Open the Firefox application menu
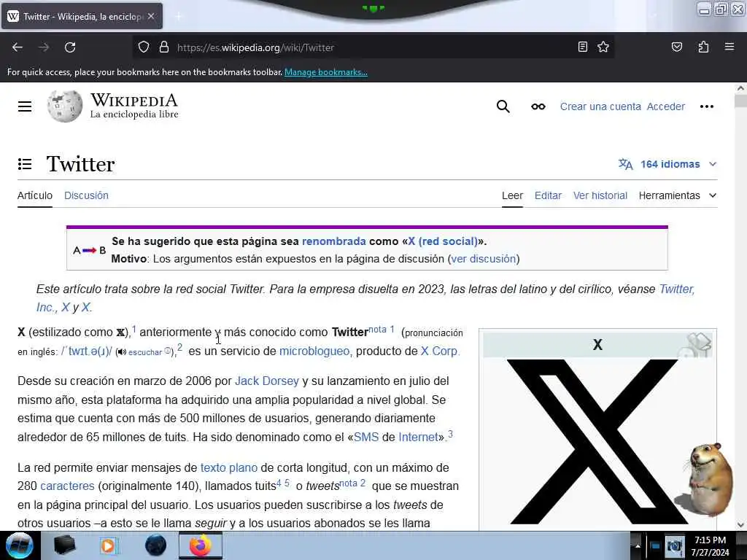This screenshot has width=747, height=560. pos(729,47)
